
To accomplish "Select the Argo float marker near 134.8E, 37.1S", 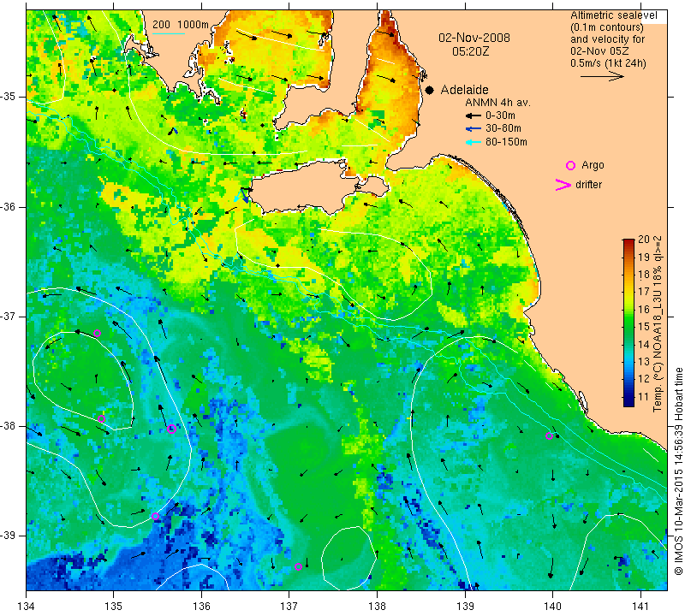I will coord(97,334).
